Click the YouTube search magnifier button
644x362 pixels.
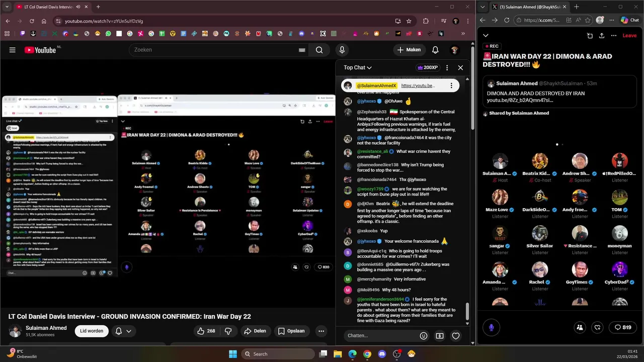[x=319, y=50]
